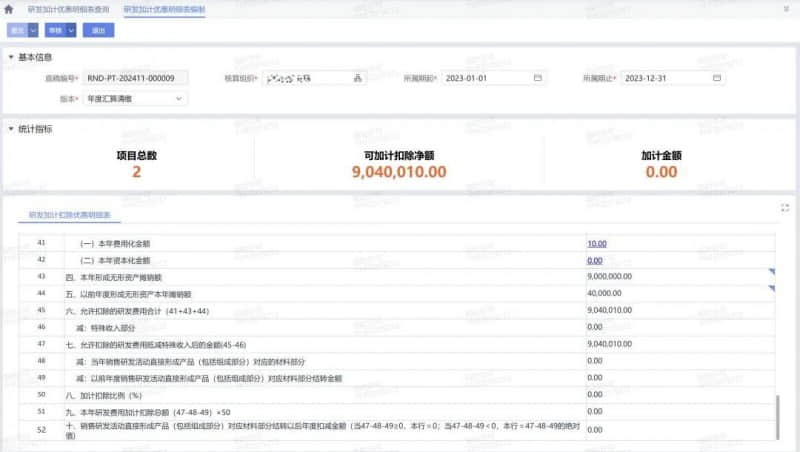Select row label 五、以前年度形成无形资产本年摊销额

tap(129, 294)
